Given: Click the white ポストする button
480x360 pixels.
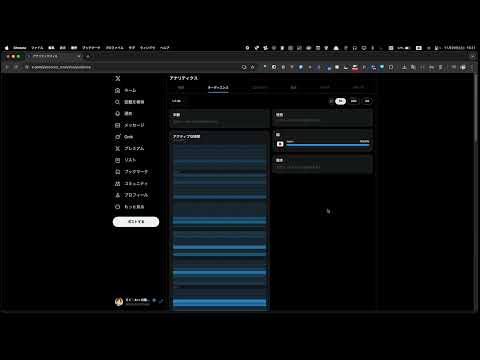Looking at the screenshot, I should coord(136,222).
